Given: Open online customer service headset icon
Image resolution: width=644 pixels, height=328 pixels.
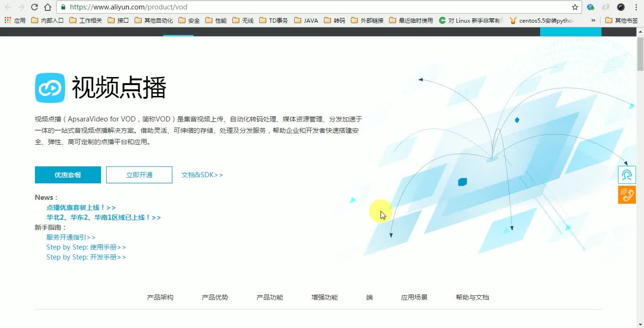Looking at the screenshot, I should 627,175.
